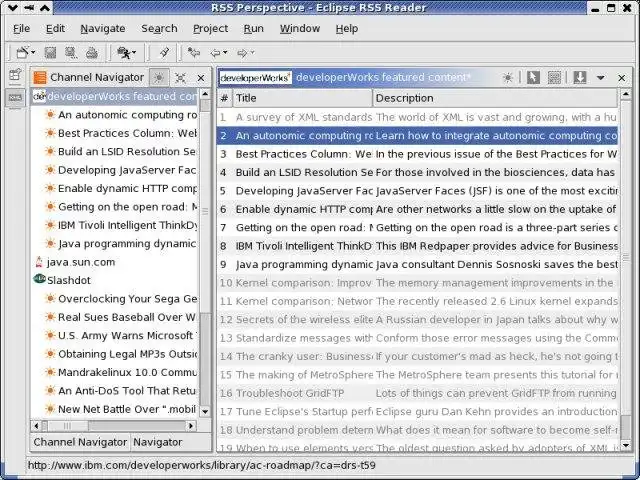This screenshot has width=640, height=480.
Task: Close the developerWorks featured content view
Action: click(622, 78)
